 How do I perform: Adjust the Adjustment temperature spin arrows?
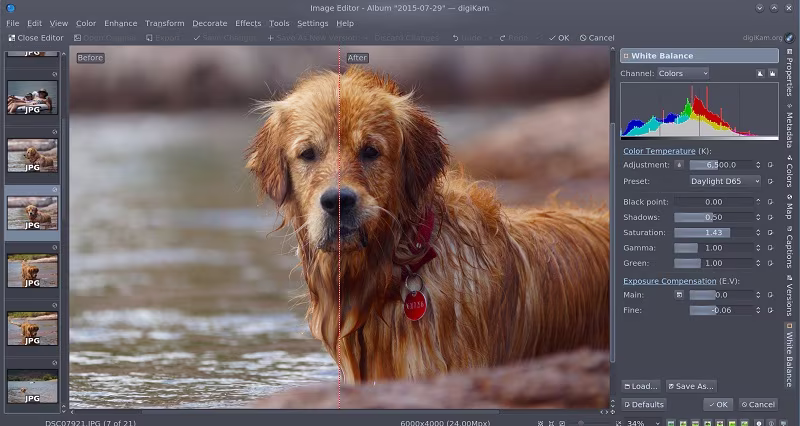[x=758, y=165]
